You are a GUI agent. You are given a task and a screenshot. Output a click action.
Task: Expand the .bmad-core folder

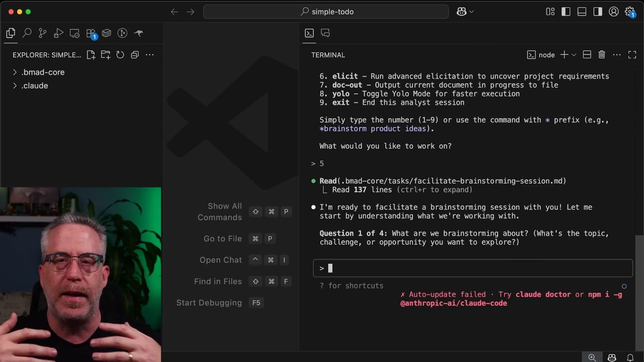tap(43, 72)
